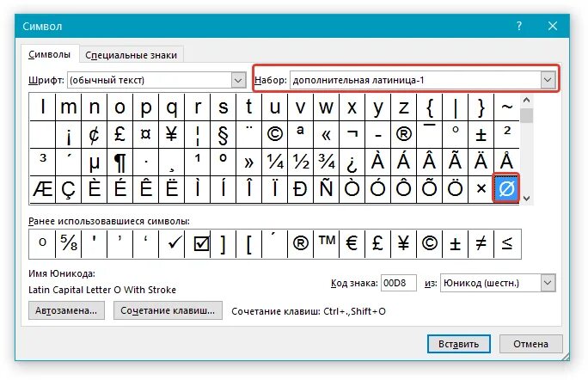The height and width of the screenshot is (380, 588).
Task: Select the multiplication × symbol
Action: point(481,189)
